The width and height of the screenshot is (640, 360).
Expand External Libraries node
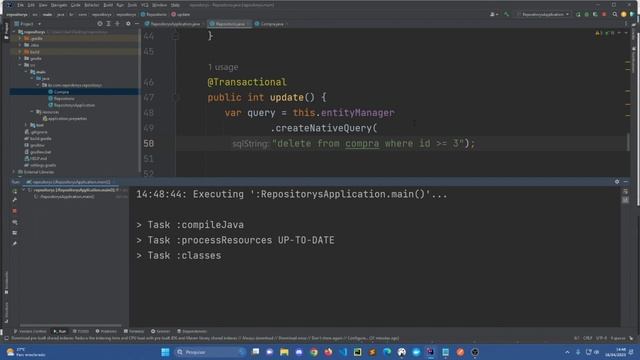pos(14,172)
